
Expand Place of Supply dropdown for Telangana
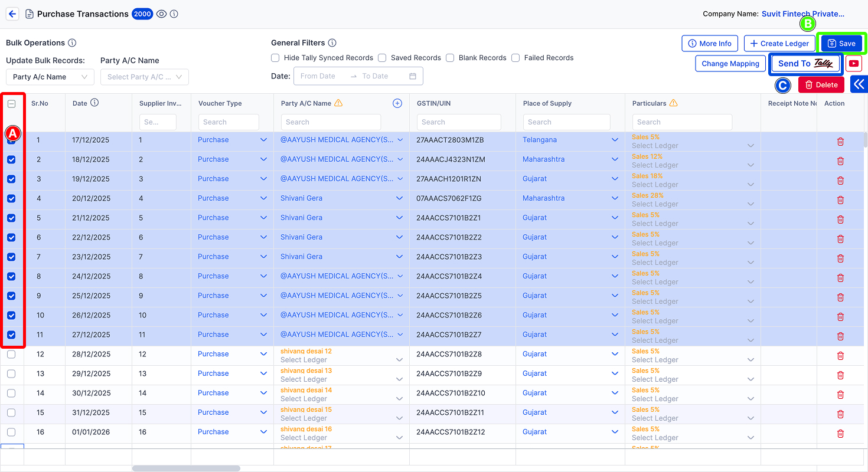tap(615, 140)
